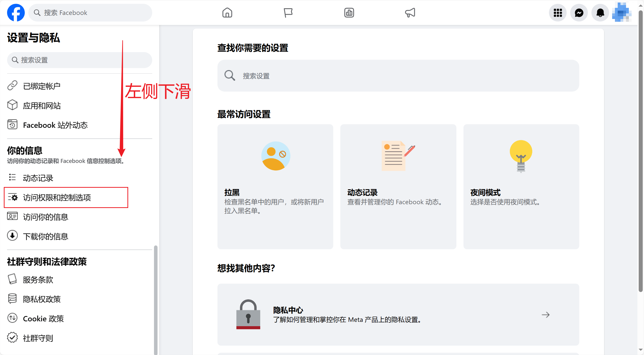Click the 访问你的信息 ID card icon
This screenshot has width=644, height=355.
pyautogui.click(x=12, y=216)
